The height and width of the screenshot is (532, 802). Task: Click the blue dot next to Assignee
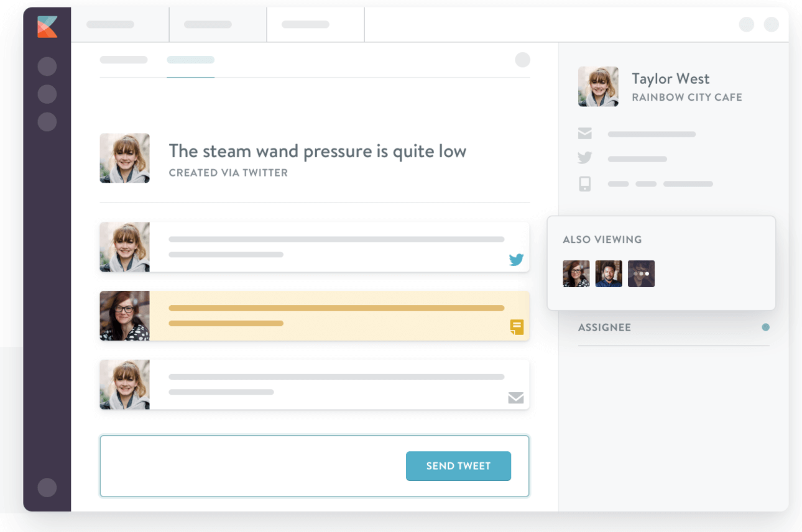(x=766, y=327)
